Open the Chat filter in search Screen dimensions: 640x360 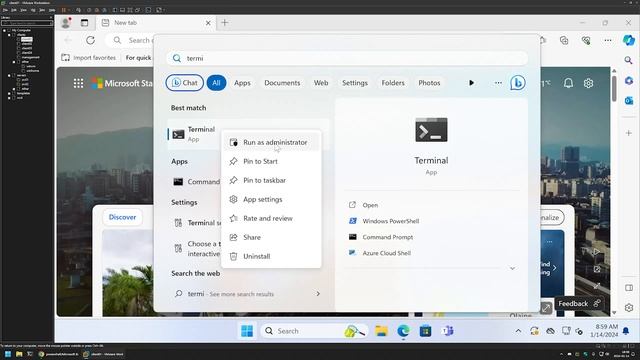(184, 83)
